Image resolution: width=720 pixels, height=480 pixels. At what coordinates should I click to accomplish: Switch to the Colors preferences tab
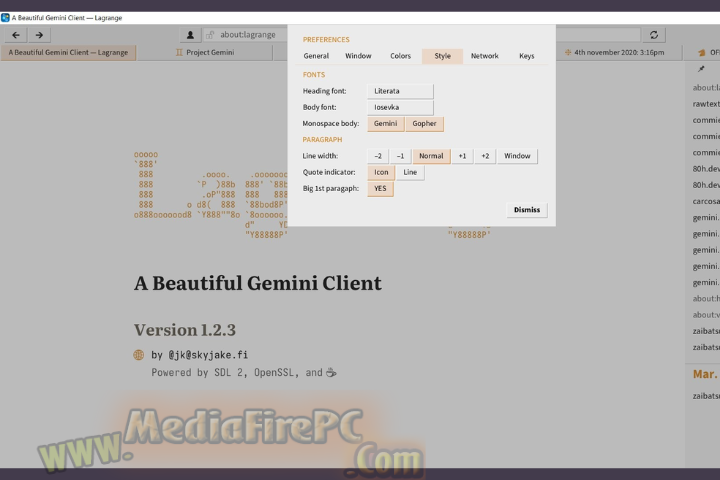[400, 56]
